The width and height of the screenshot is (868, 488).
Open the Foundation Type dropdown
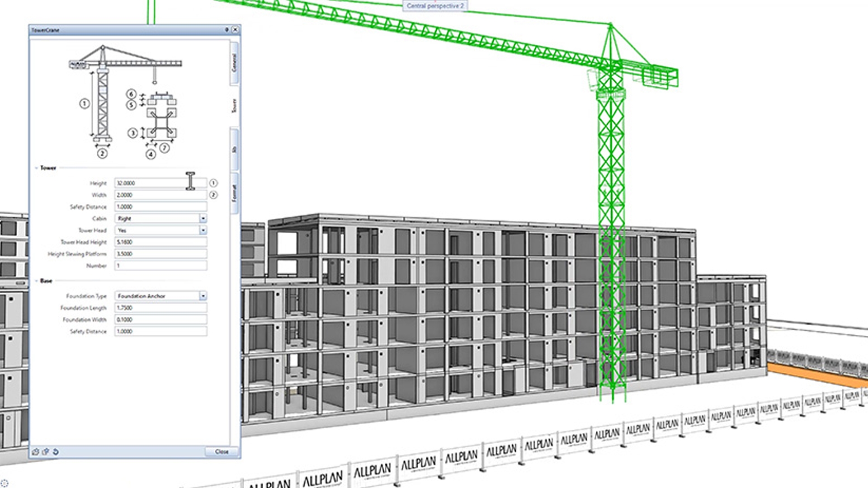coord(203,296)
